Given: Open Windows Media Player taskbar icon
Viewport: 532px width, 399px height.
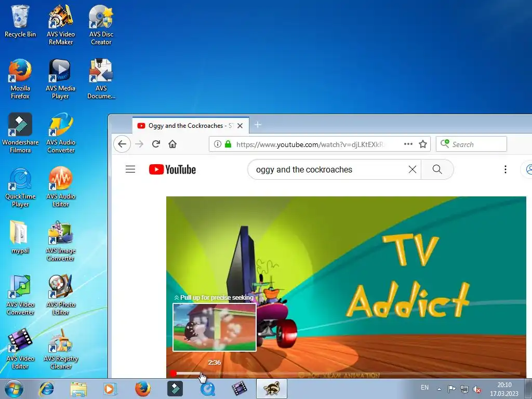Looking at the screenshot, I should pyautogui.click(x=110, y=389).
